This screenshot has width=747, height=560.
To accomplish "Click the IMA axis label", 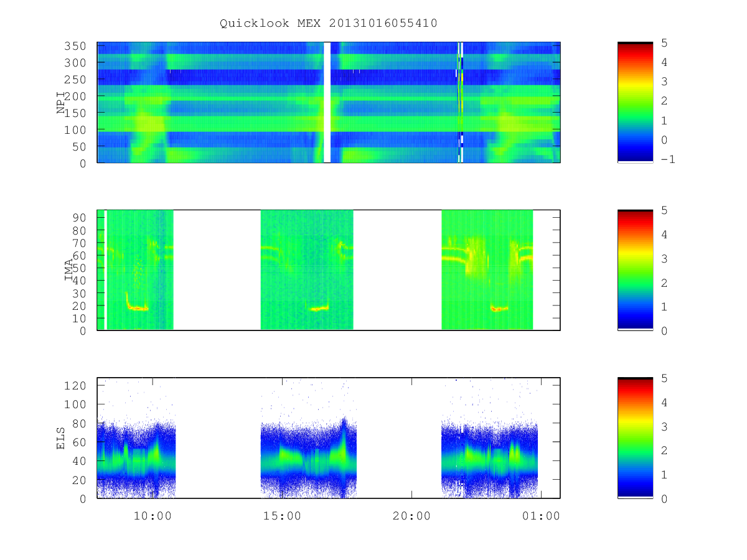I will 68,270.
